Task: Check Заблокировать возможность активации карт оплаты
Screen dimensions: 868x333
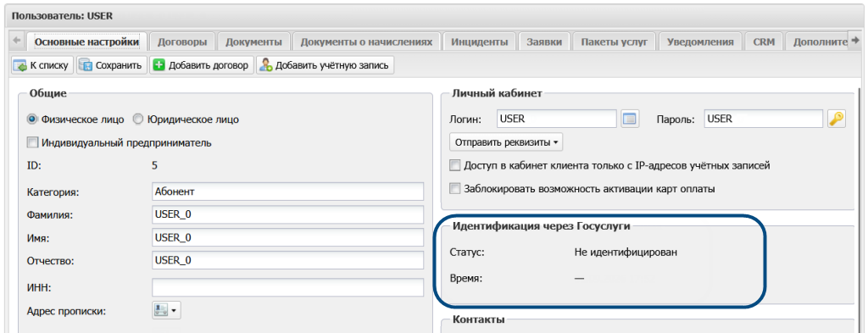Action: coord(454,189)
